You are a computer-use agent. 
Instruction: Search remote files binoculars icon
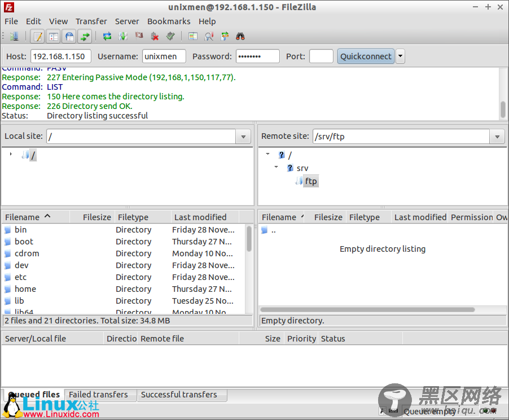click(x=240, y=36)
